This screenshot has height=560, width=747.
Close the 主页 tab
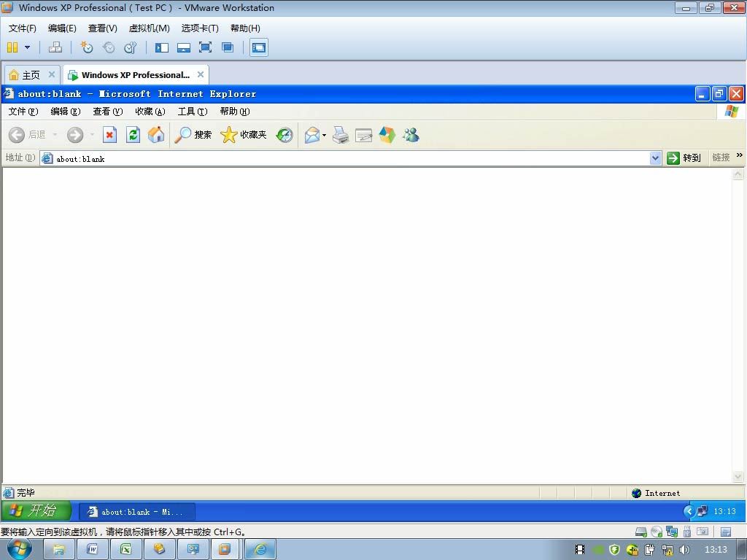coord(52,74)
